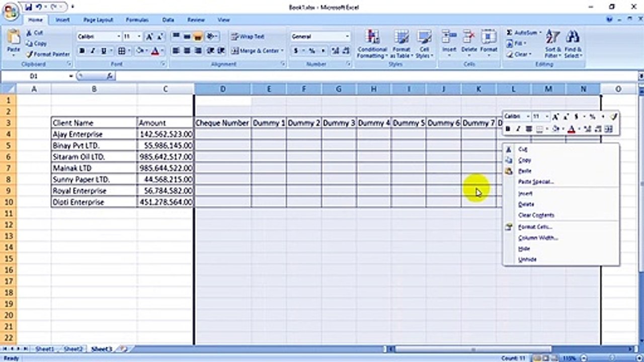Open the Calibri font name dropdown in ribbon
Screen dimensions: 644x362
pos(119,37)
